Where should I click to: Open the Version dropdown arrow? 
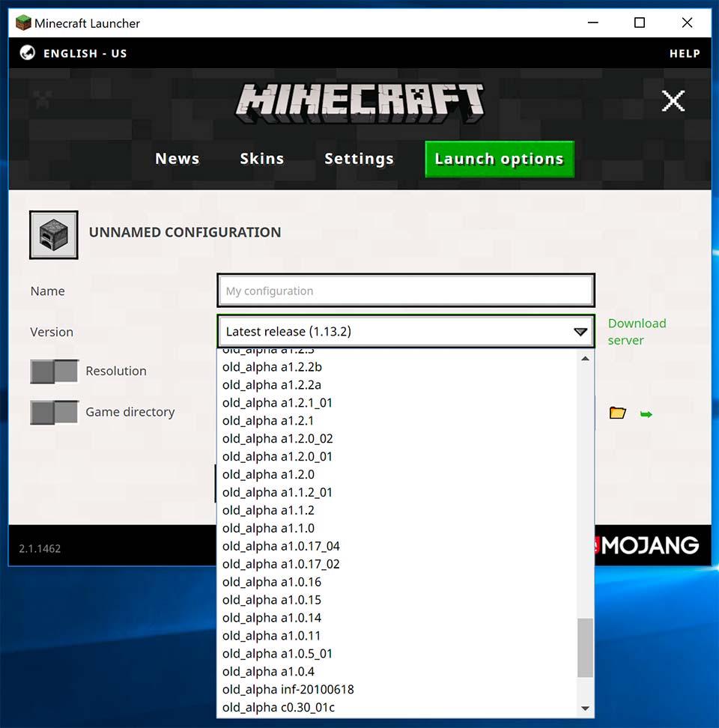580,331
